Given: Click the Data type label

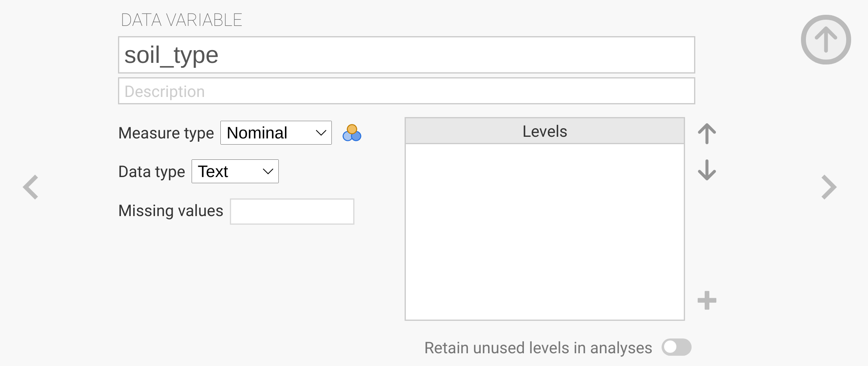Looking at the screenshot, I should [x=152, y=172].
